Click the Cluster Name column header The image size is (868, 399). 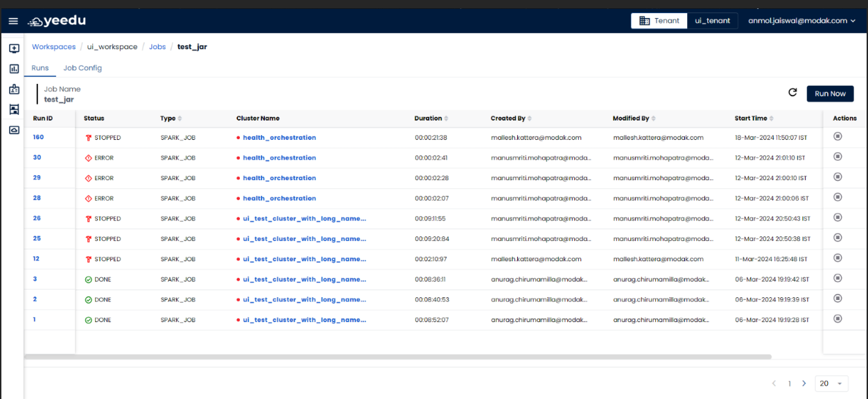[258, 118]
